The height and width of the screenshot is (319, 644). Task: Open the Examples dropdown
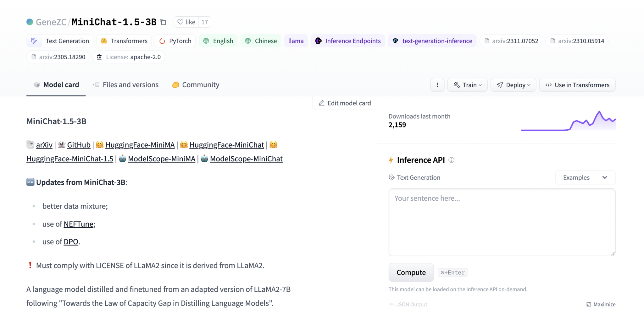click(585, 177)
